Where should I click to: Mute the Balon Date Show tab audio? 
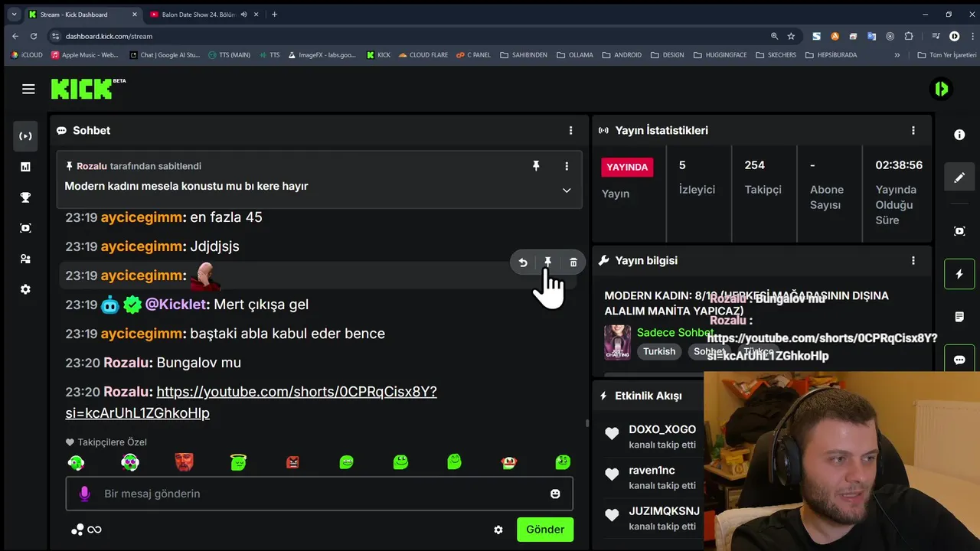click(244, 15)
